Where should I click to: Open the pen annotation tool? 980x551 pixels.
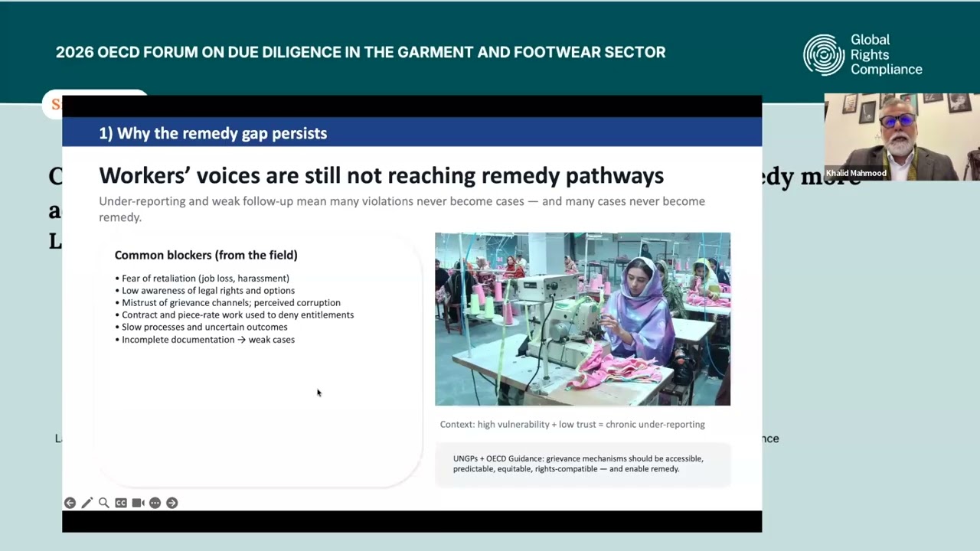pos(87,503)
